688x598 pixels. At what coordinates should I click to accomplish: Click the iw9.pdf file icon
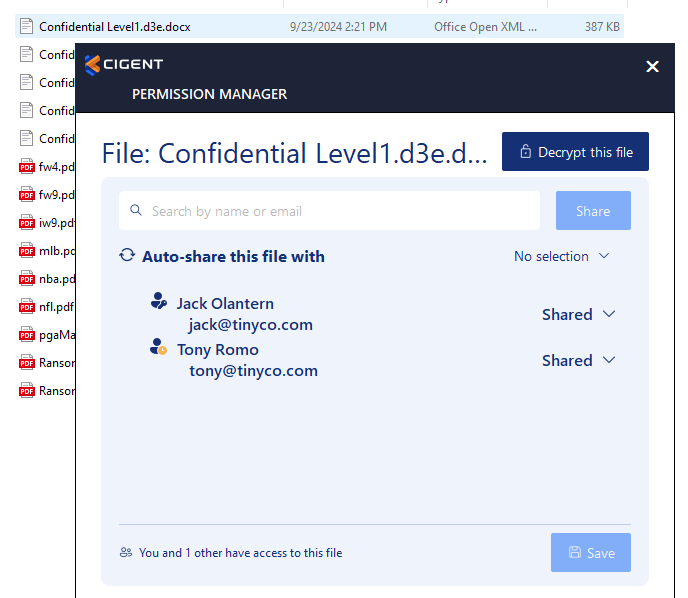pos(26,223)
